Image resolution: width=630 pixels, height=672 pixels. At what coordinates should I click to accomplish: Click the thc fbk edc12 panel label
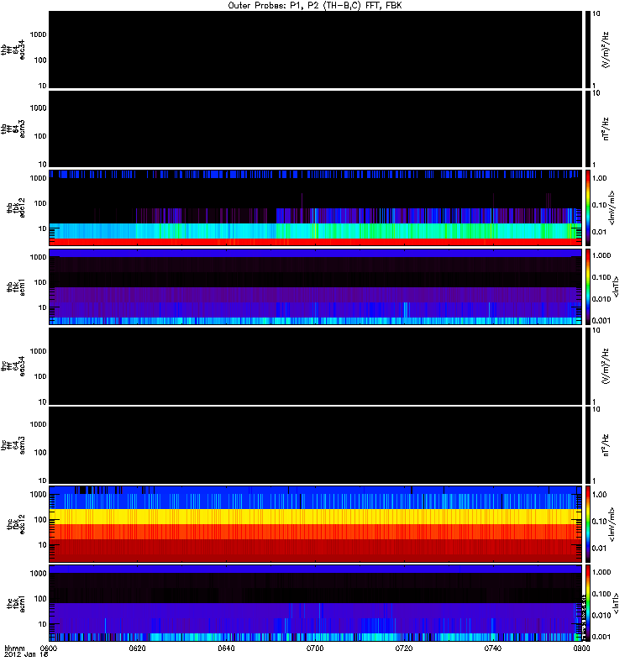(16, 524)
